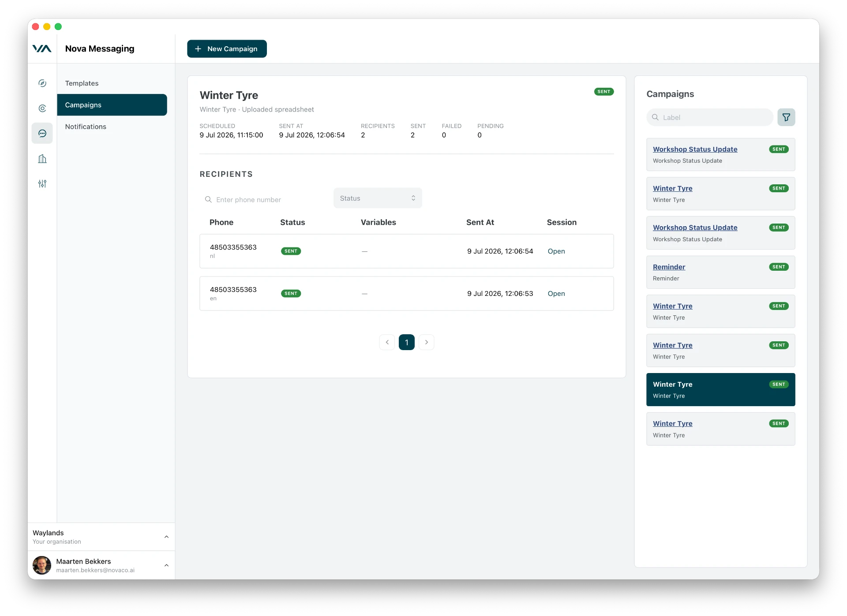Click the Winter Tyre campaign title heading
The width and height of the screenshot is (847, 616).
(x=229, y=95)
